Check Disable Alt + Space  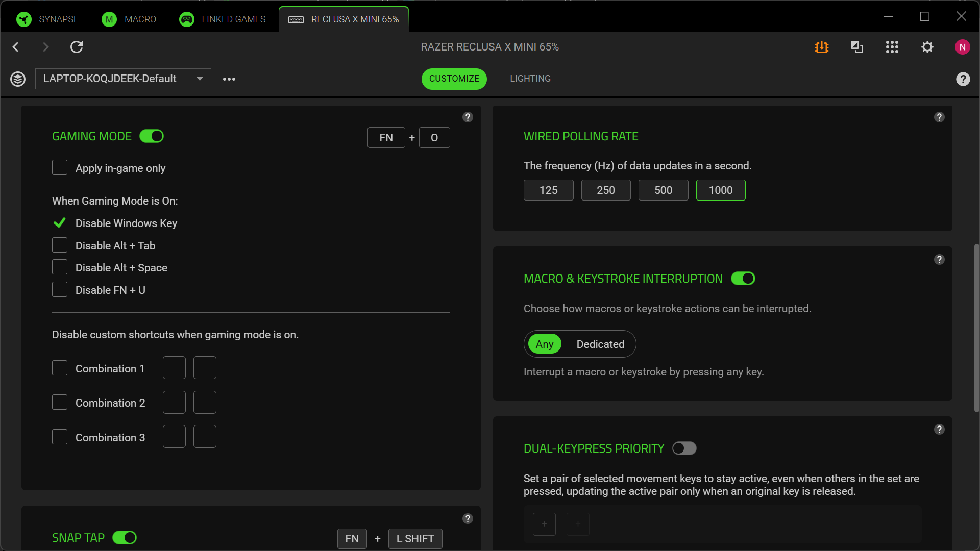[60, 267]
